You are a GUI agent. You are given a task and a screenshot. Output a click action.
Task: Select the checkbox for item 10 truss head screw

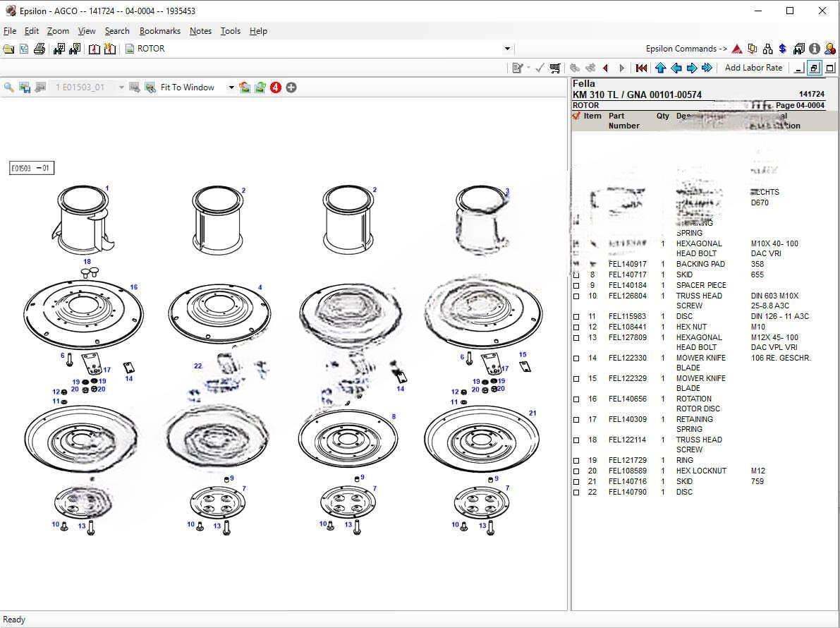[576, 296]
